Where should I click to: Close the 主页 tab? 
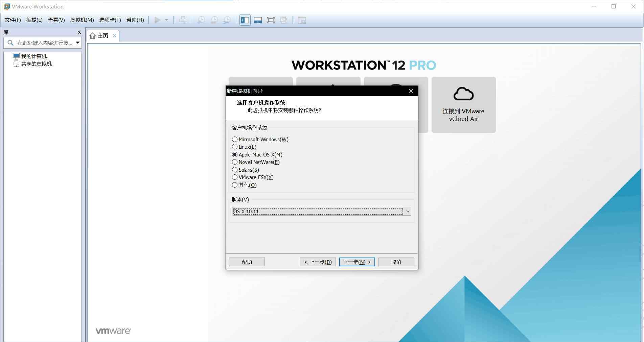[114, 36]
